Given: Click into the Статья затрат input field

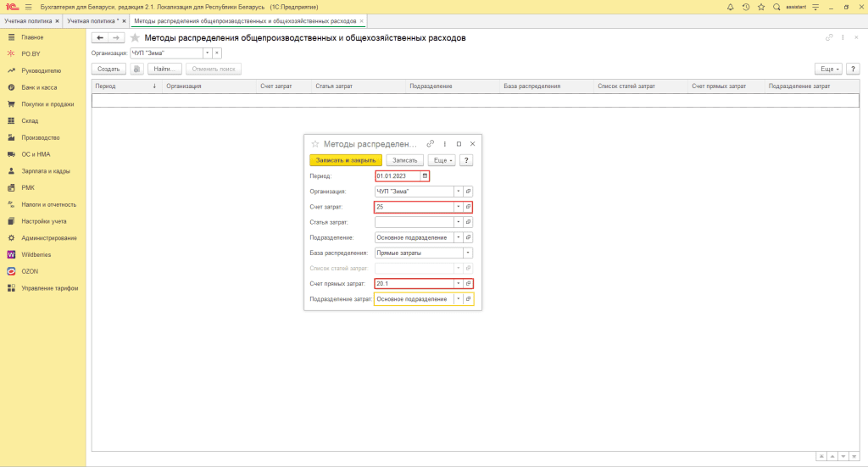Looking at the screenshot, I should click(x=414, y=222).
